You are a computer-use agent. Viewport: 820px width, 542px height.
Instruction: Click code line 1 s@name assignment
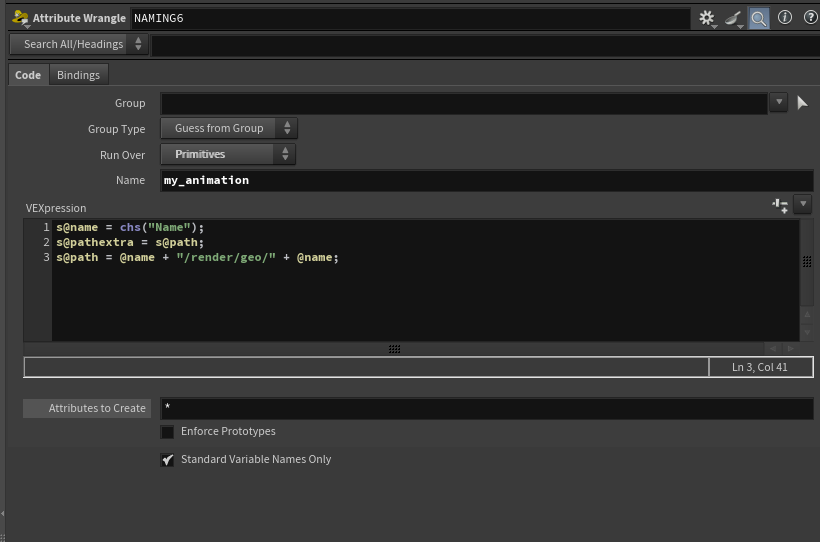click(130, 228)
